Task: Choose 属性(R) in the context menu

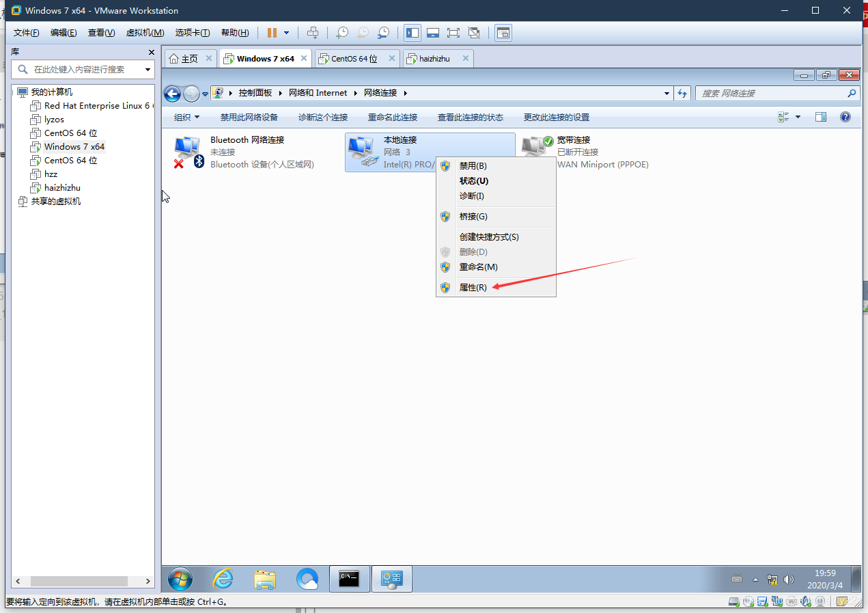Action: [x=496, y=288]
